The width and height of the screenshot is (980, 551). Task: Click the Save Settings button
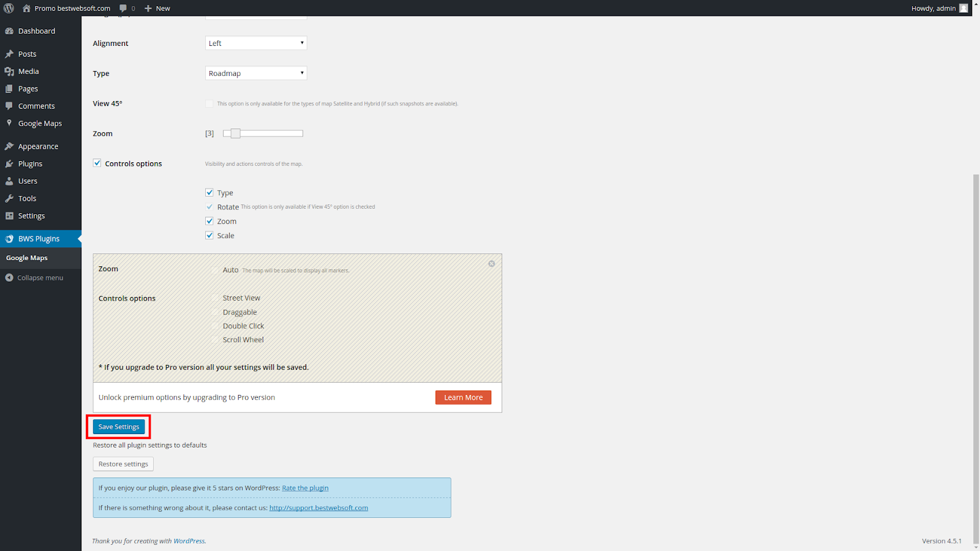119,427
